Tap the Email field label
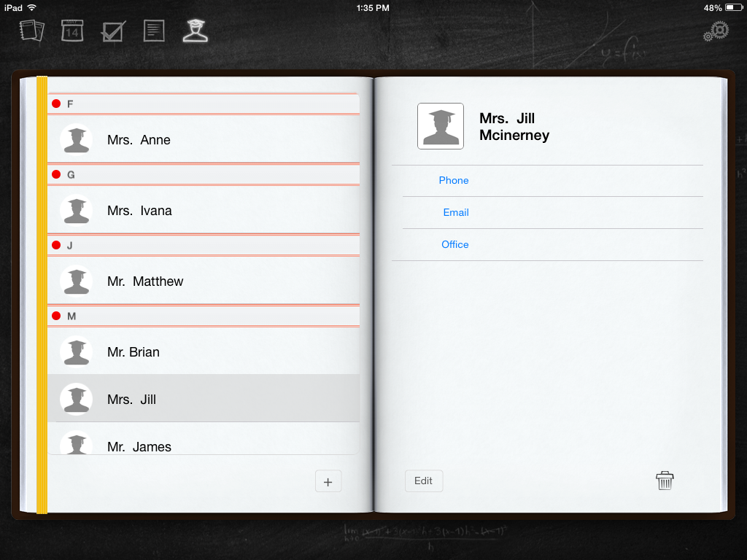This screenshot has width=747, height=560. click(x=455, y=212)
